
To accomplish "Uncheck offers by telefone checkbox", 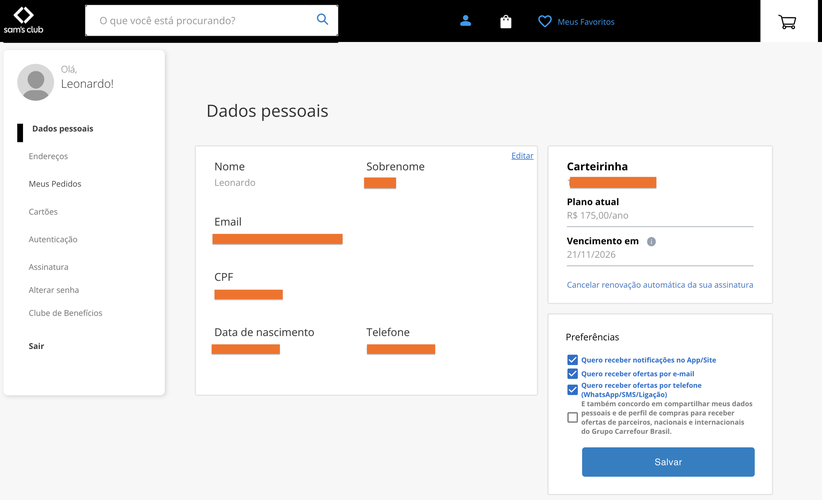I will click(x=572, y=389).
